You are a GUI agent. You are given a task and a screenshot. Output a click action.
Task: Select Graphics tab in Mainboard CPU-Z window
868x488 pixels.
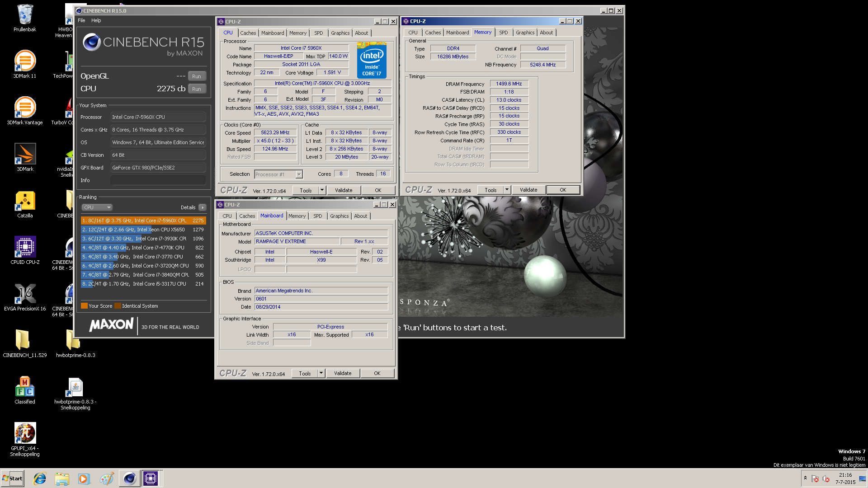point(339,216)
